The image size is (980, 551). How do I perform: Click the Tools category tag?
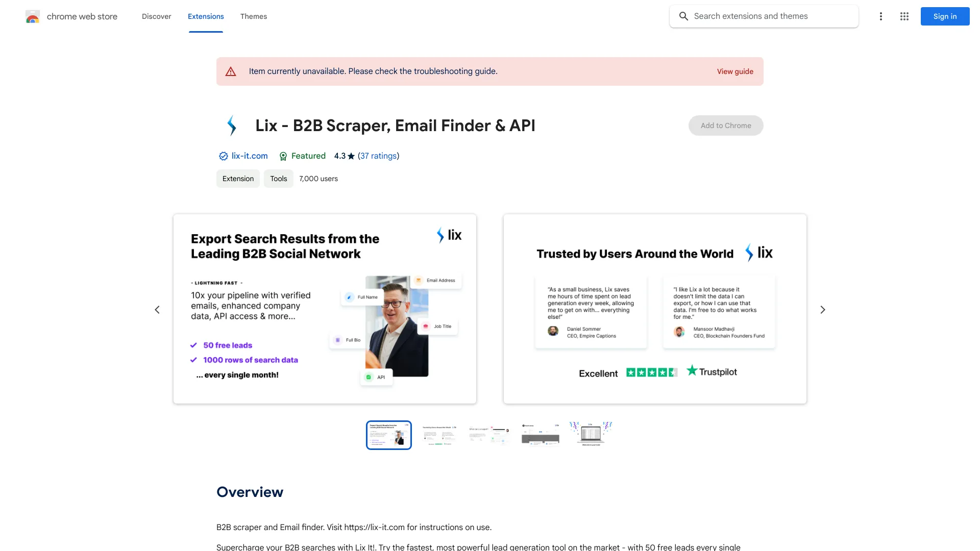click(278, 178)
